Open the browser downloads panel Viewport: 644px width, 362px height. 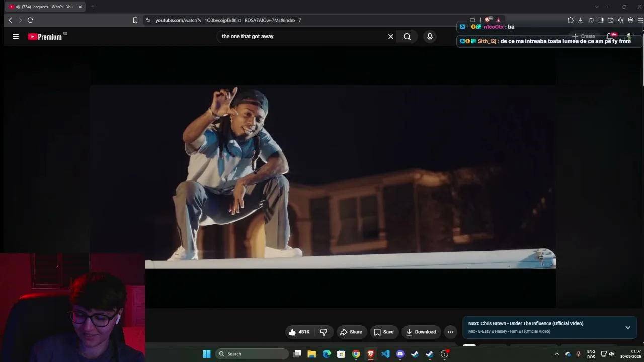[580, 20]
